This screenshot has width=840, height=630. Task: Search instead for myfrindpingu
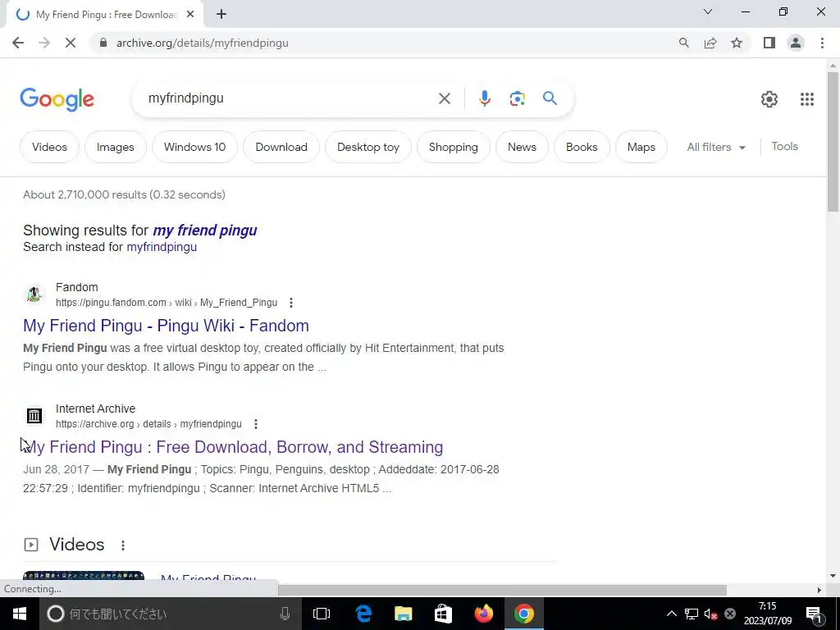tap(162, 247)
